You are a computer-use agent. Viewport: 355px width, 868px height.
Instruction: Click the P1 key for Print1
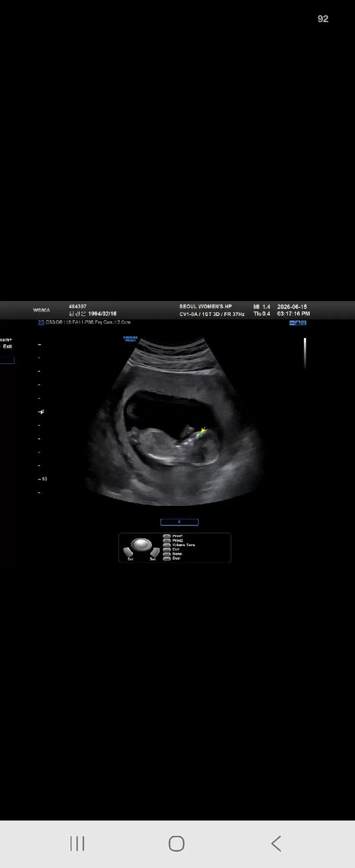tap(167, 536)
